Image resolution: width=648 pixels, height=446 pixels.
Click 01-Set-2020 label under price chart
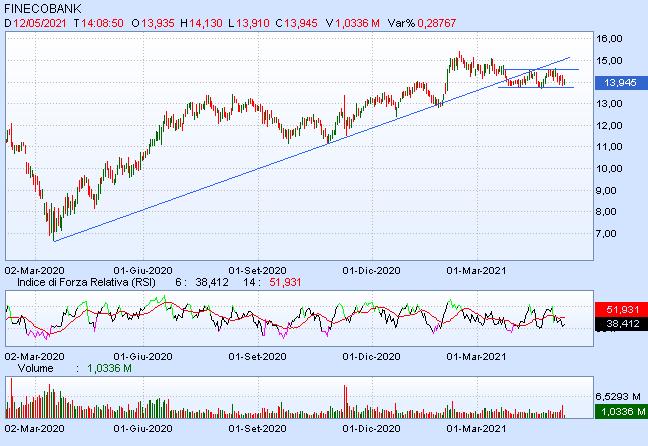(x=257, y=271)
